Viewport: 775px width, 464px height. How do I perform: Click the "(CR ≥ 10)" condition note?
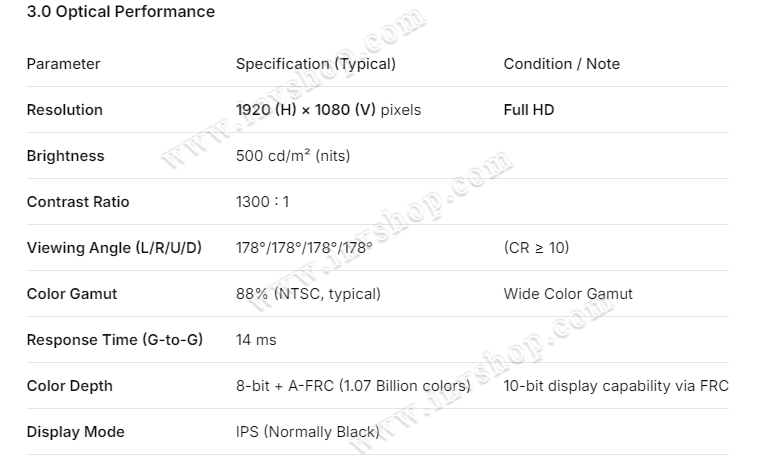tap(537, 248)
